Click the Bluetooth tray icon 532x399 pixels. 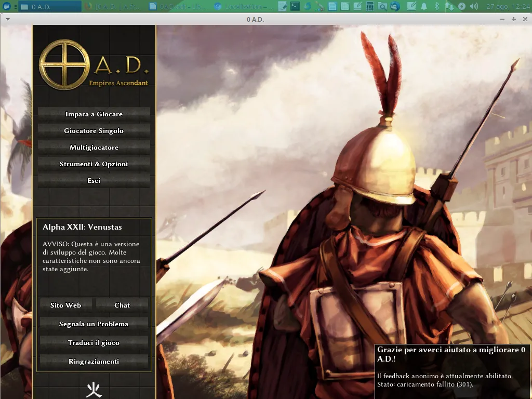(x=437, y=6)
